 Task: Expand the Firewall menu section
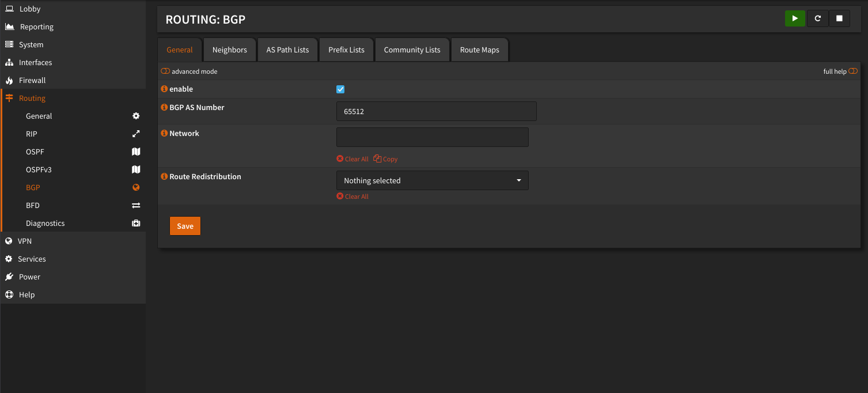point(32,80)
